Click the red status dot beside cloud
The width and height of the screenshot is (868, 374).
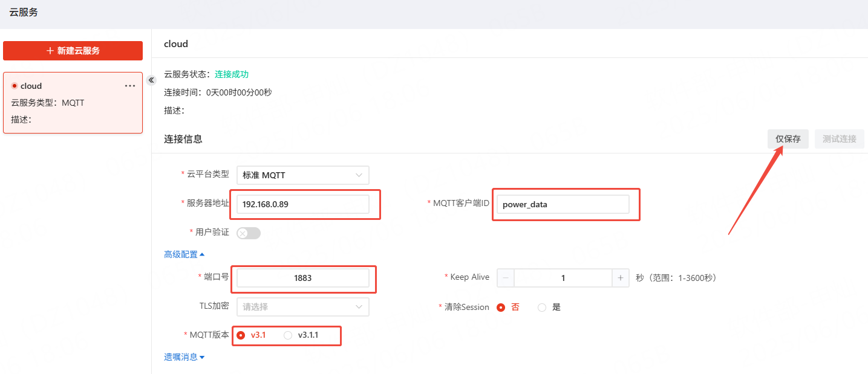(15, 86)
